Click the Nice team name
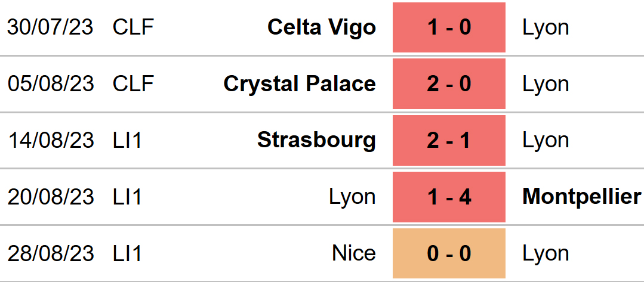The height and width of the screenshot is (282, 644). coord(353,253)
